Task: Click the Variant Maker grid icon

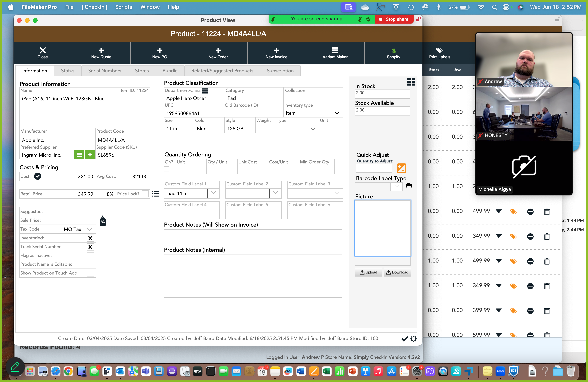Action: 335,50
